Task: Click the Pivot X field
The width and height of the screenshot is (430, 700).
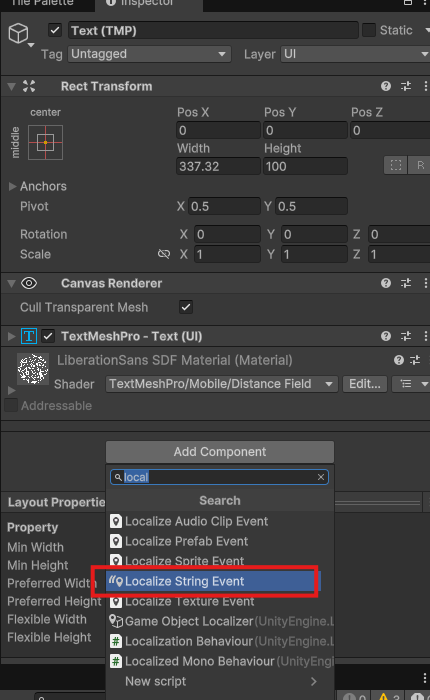Action: [x=224, y=206]
